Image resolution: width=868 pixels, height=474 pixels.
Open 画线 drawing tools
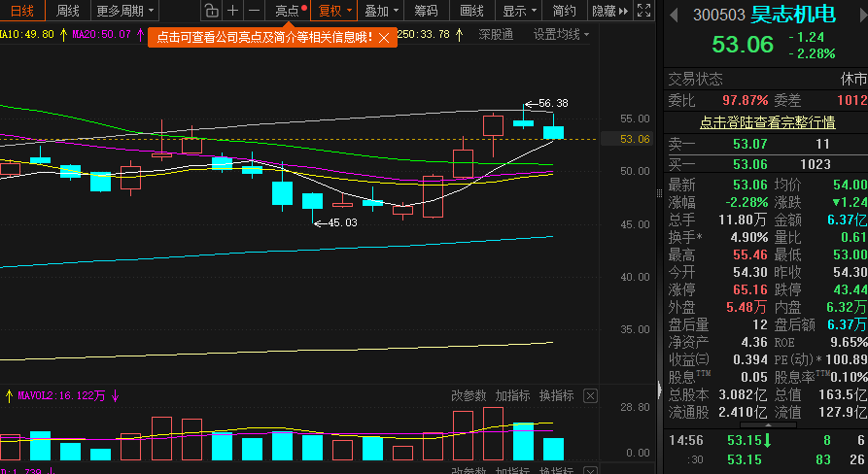[x=471, y=11]
